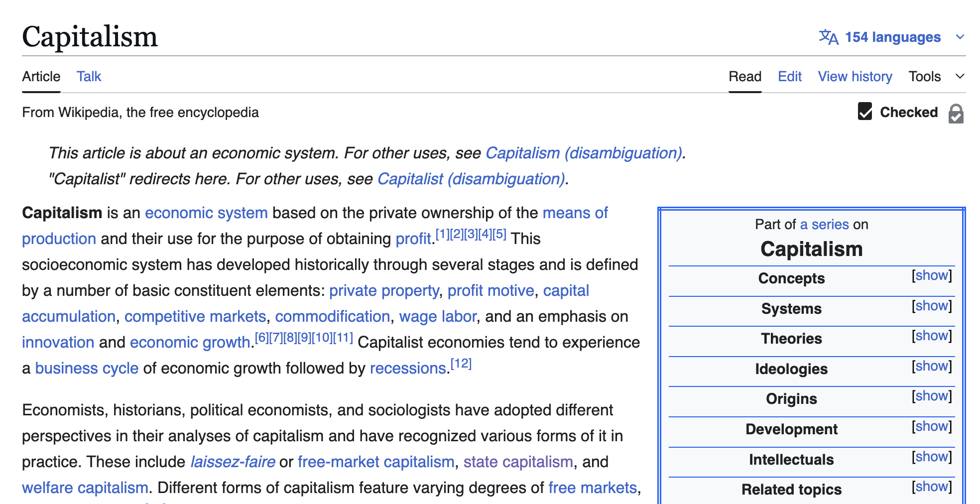
Task: Open the economic system link
Action: coord(206,213)
